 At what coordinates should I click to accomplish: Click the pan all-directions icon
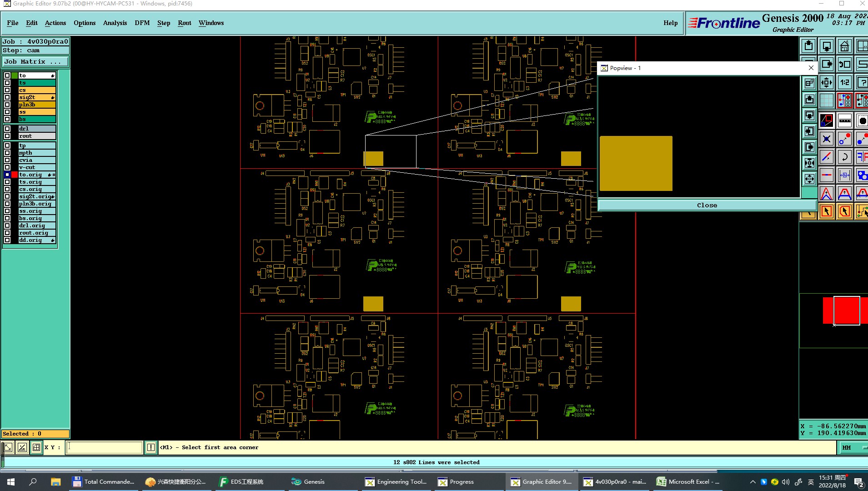click(826, 83)
